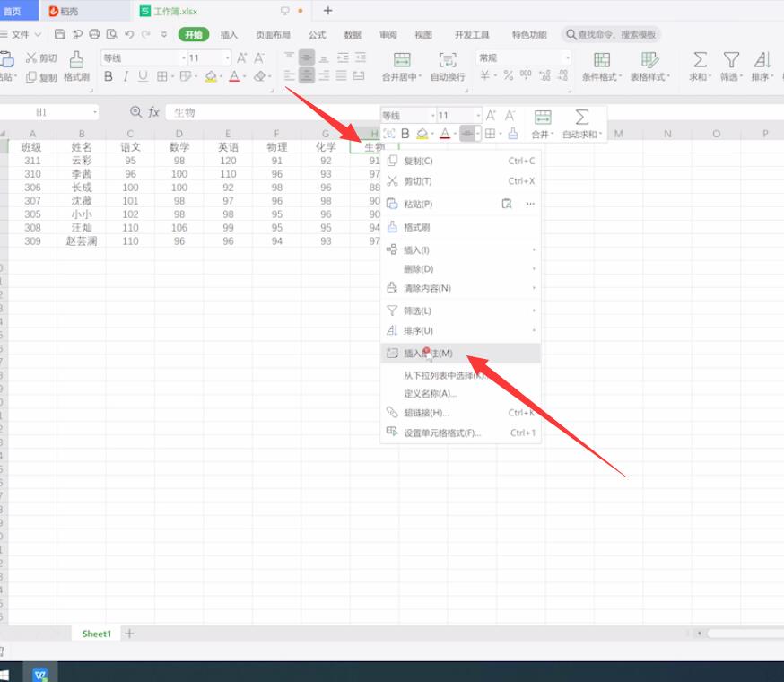Decrease font size with smaller A icon

pyautogui.click(x=259, y=58)
